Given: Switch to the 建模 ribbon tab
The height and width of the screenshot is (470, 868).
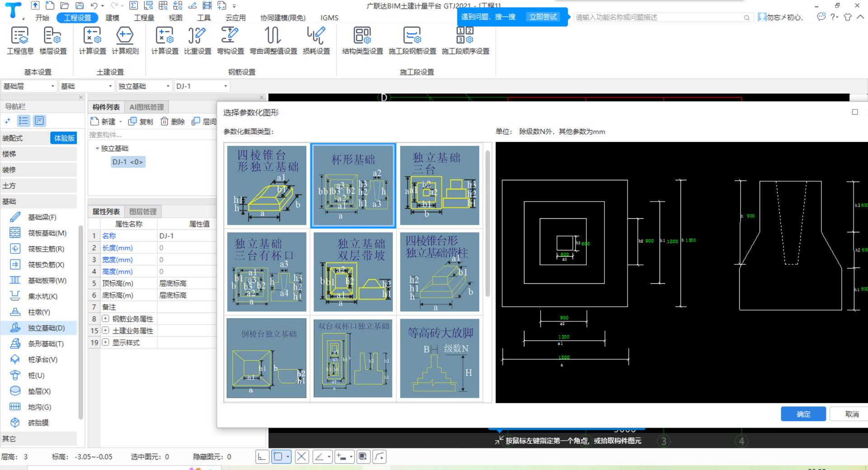Looking at the screenshot, I should (112, 18).
